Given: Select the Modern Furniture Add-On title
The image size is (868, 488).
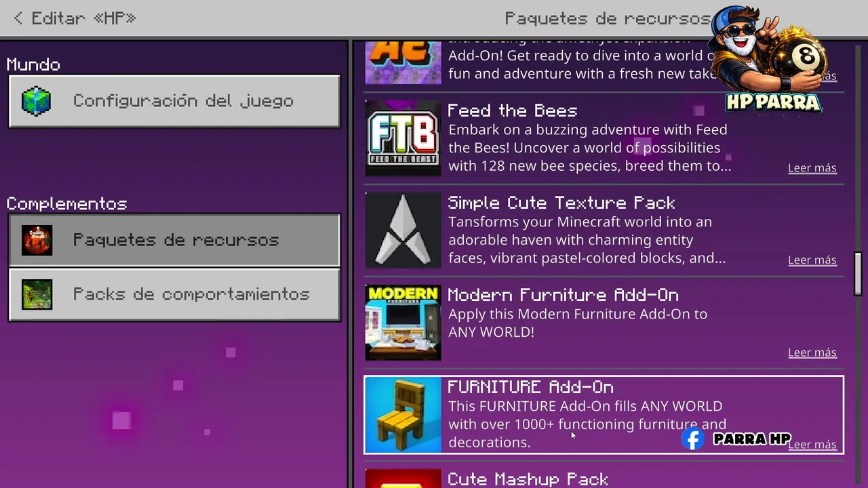Looking at the screenshot, I should pos(563,295).
